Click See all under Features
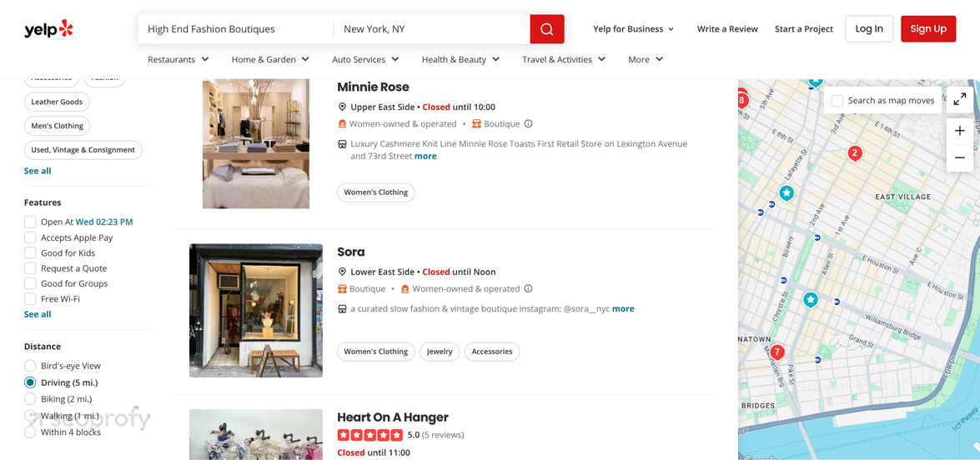Viewport: 980px width, 460px height. pyautogui.click(x=38, y=314)
